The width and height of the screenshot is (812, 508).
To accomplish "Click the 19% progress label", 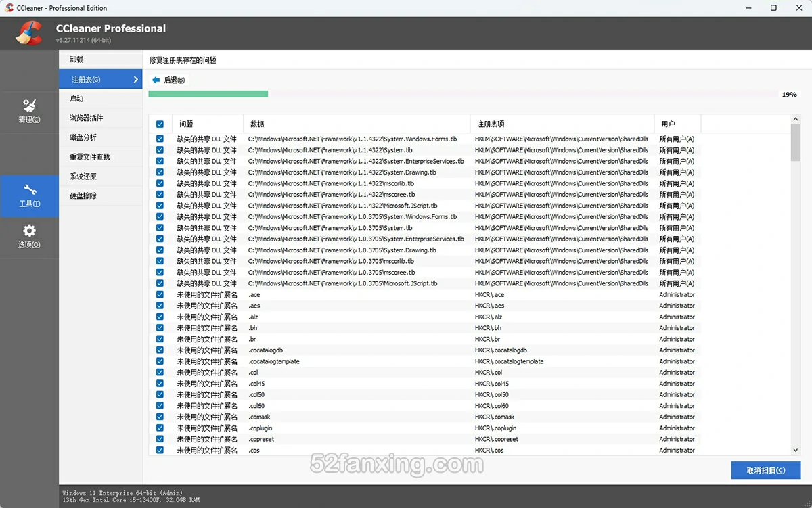I will tap(789, 95).
